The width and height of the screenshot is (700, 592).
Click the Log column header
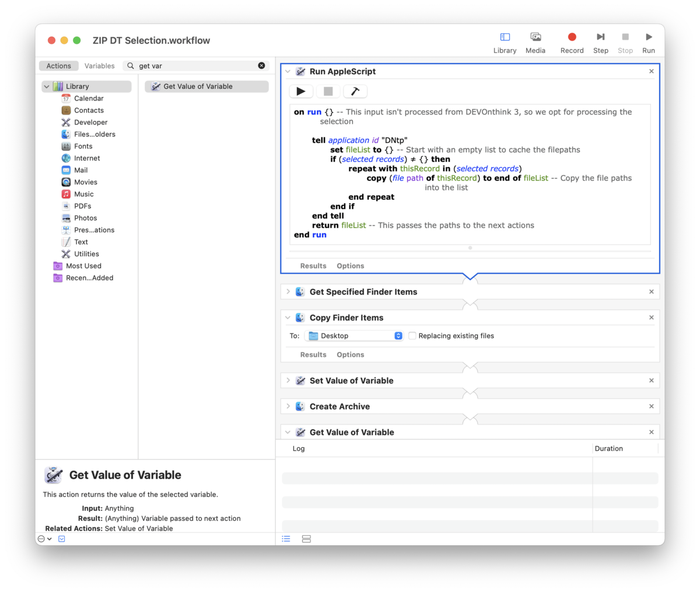(299, 448)
